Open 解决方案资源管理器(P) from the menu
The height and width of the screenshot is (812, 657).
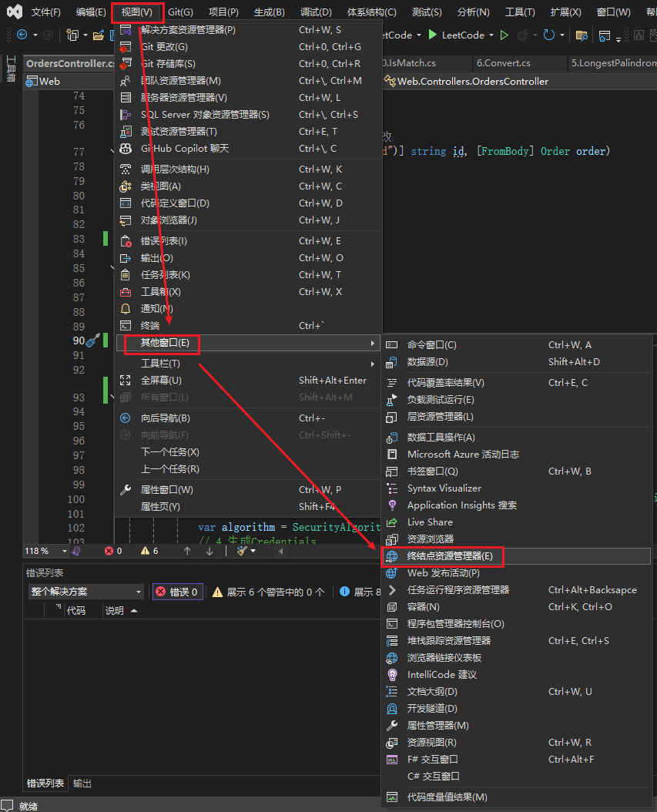coord(248,30)
